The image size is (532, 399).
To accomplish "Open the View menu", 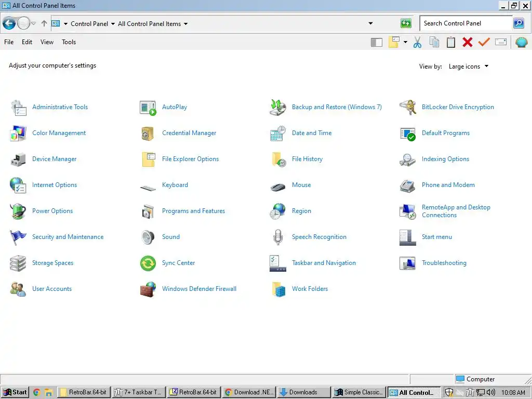I will click(x=47, y=42).
